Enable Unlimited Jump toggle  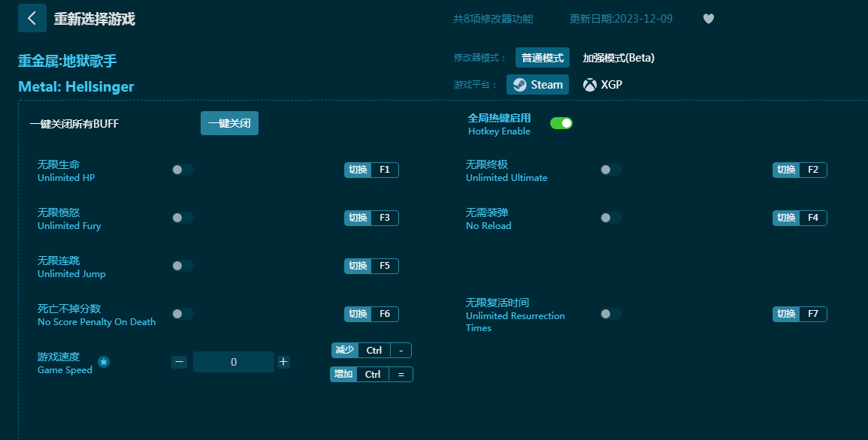pos(182,266)
